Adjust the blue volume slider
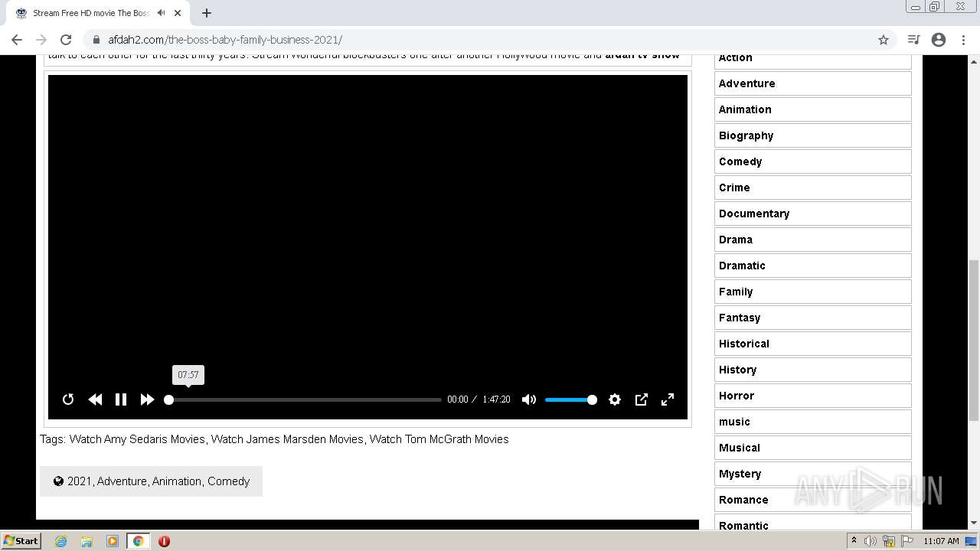The width and height of the screenshot is (980, 551). pyautogui.click(x=570, y=399)
